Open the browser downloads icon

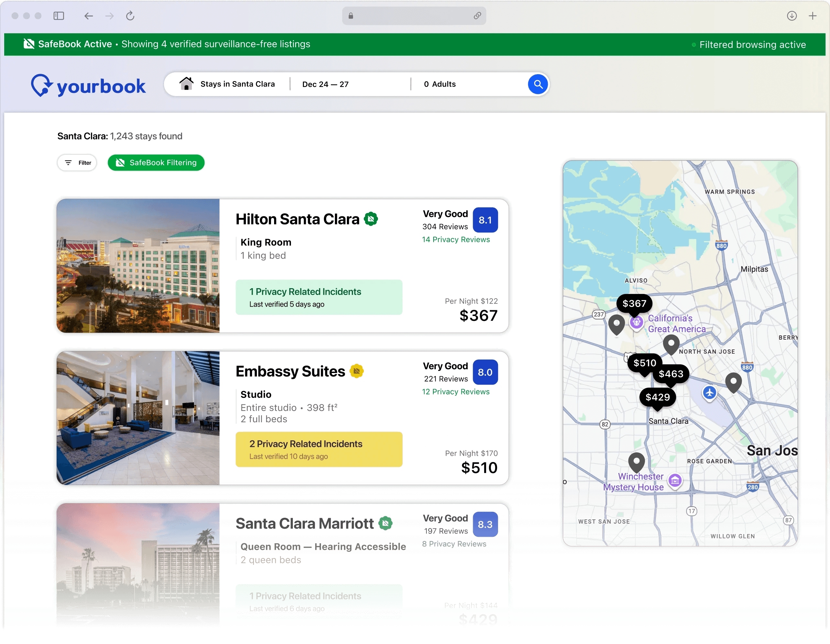pyautogui.click(x=791, y=16)
